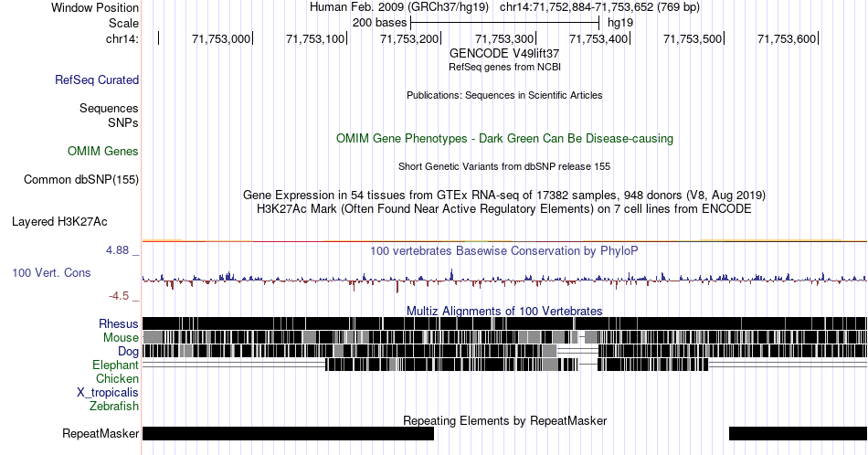
Task: Click Publications: Sequences in Scientific Articles title
Action: (504, 95)
